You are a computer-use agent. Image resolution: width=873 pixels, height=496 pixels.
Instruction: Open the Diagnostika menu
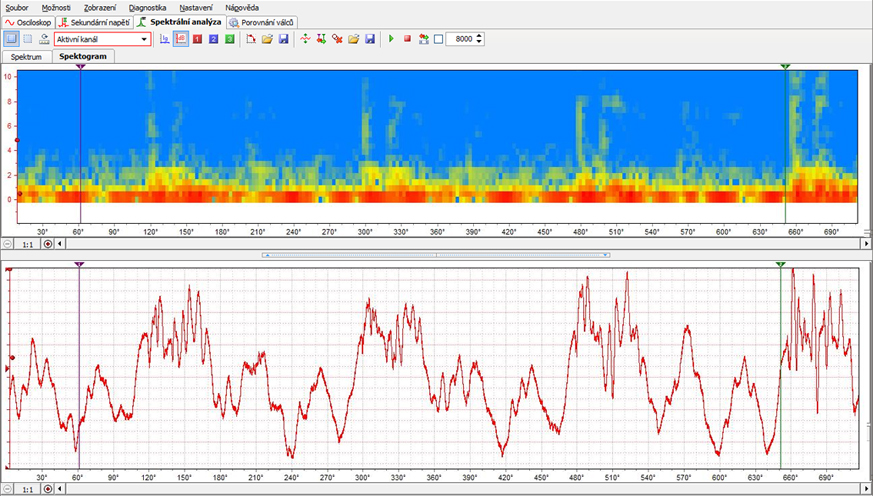point(146,7)
